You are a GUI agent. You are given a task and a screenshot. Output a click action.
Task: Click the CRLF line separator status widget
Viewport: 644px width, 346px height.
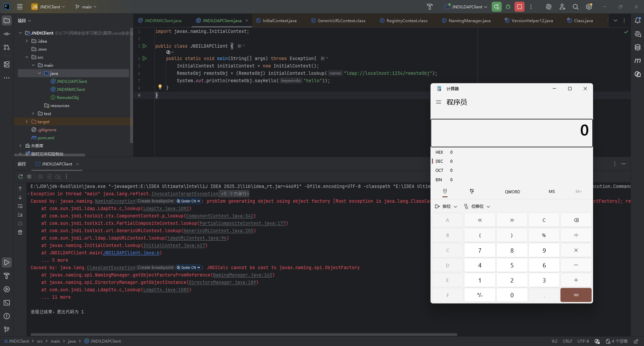click(567, 341)
